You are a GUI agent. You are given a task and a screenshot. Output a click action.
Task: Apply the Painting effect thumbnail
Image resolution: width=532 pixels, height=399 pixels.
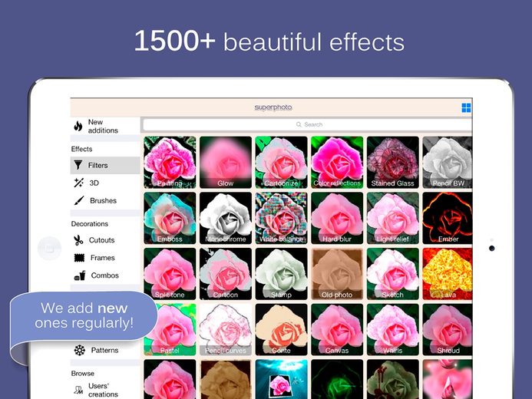(170, 163)
